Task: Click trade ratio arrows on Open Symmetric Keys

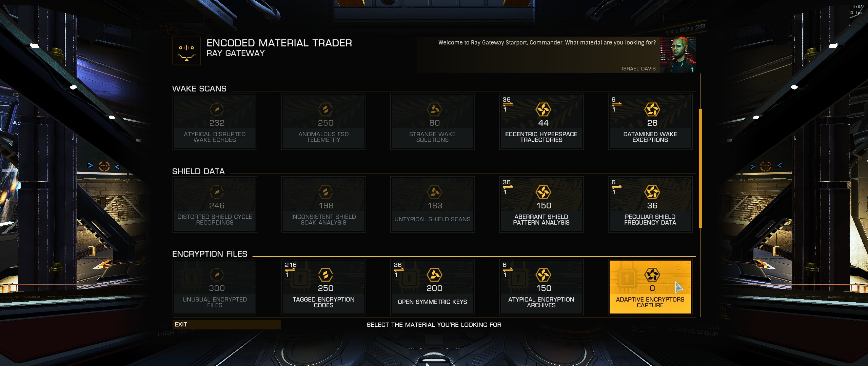Action: point(399,270)
